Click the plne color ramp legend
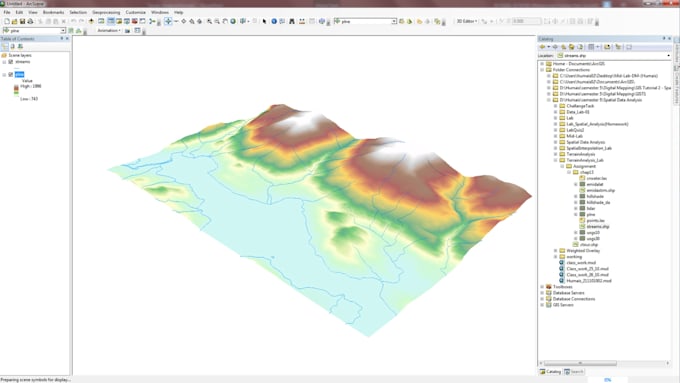The height and width of the screenshot is (383, 680). point(16,89)
